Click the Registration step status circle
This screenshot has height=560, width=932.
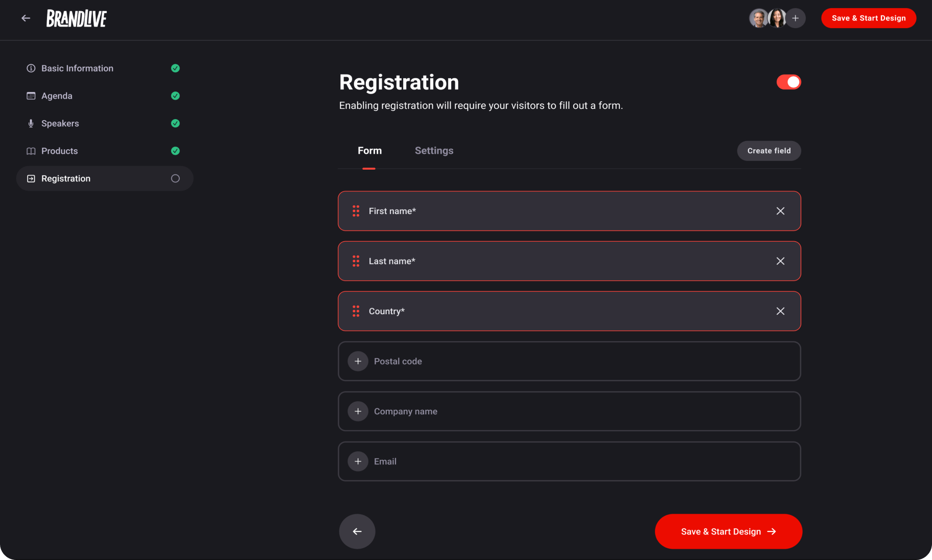175,178
